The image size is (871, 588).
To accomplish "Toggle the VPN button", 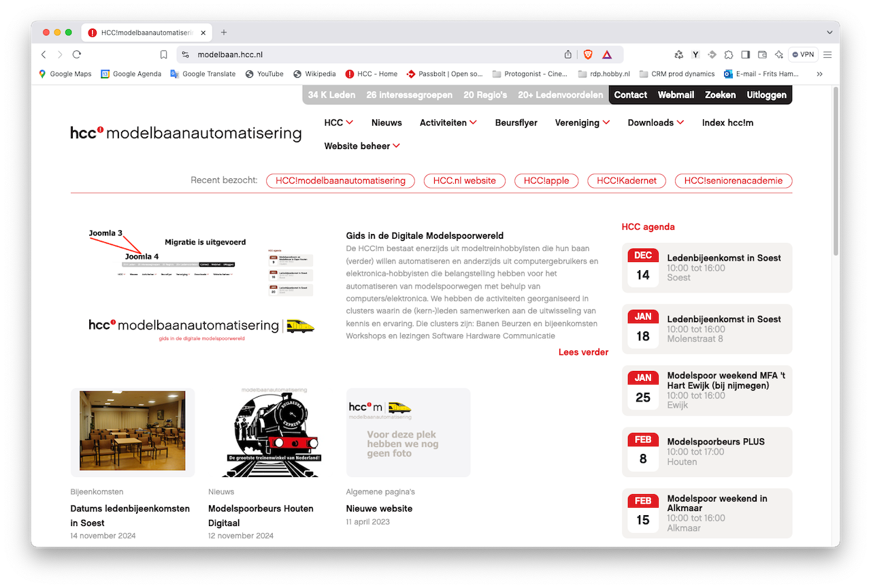I will click(804, 54).
